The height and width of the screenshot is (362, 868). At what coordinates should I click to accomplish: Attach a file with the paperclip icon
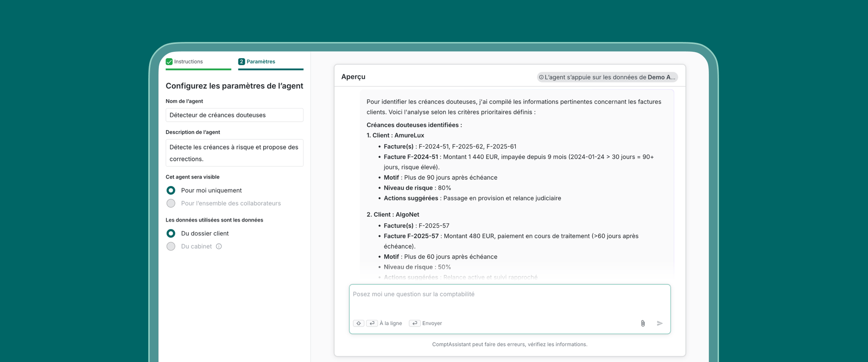pyautogui.click(x=643, y=323)
